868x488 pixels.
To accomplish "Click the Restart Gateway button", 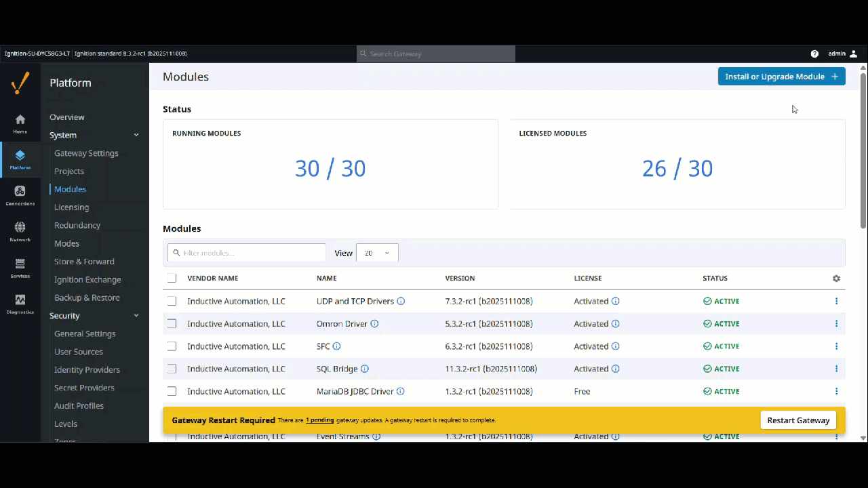I will [x=797, y=420].
